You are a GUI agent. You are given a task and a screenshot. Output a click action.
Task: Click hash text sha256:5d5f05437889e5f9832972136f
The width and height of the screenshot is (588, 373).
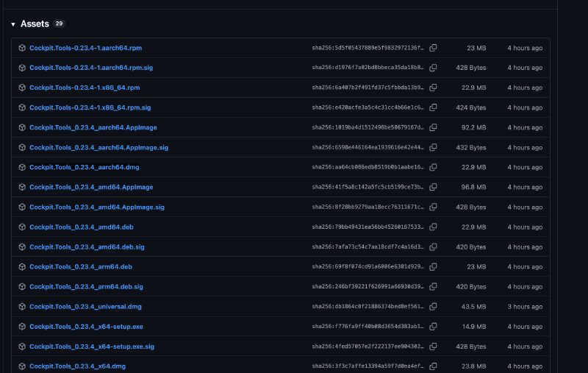click(x=368, y=48)
